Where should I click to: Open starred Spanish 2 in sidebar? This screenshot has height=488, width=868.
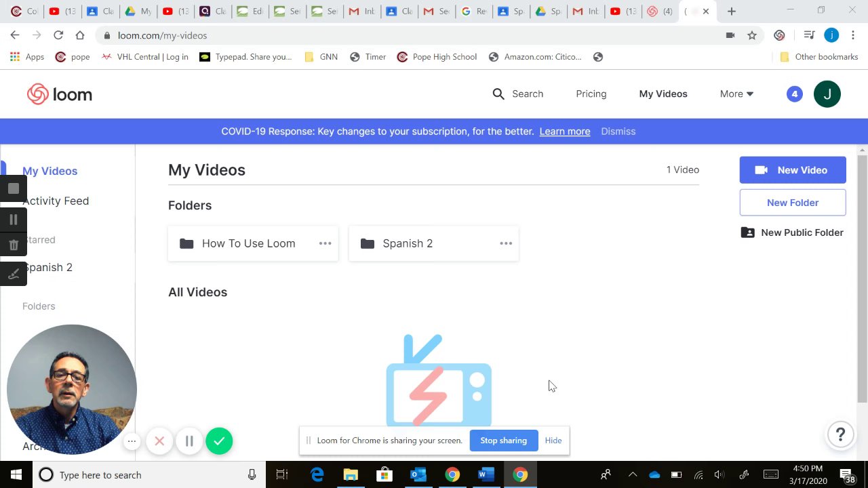point(49,267)
